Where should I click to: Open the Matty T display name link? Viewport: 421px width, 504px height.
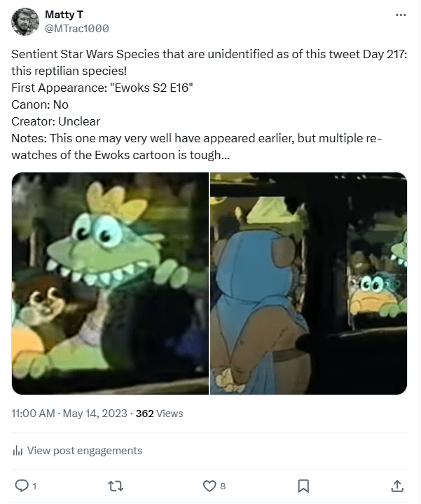pyautogui.click(x=62, y=15)
